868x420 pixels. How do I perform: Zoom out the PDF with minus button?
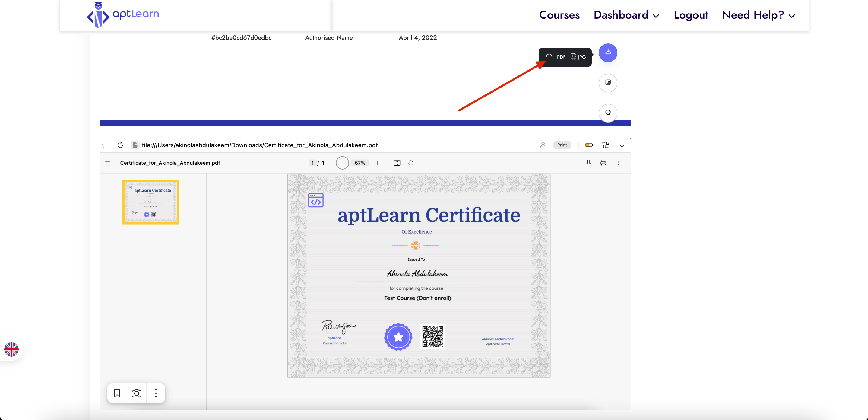tap(342, 163)
